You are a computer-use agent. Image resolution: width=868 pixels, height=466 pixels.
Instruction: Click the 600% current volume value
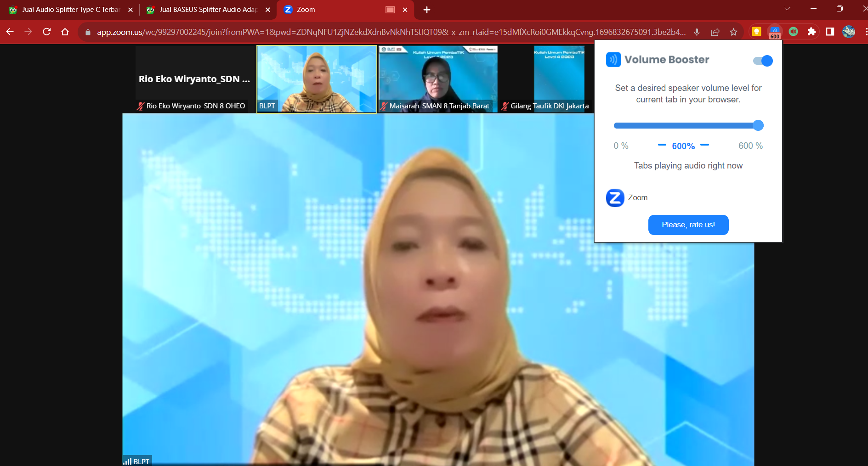pyautogui.click(x=683, y=146)
